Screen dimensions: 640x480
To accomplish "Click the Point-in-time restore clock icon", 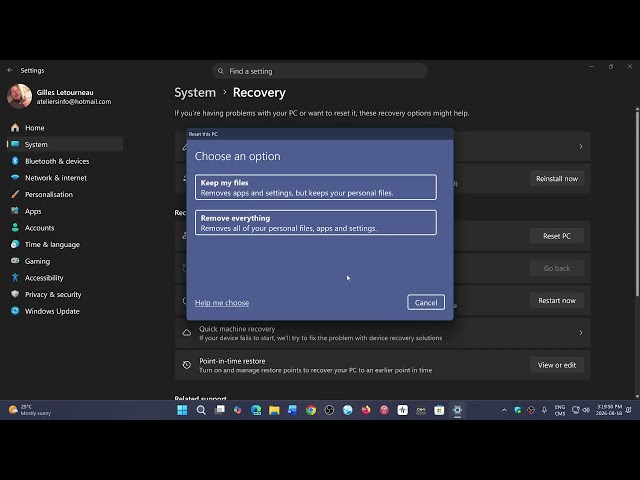I will coord(187,365).
